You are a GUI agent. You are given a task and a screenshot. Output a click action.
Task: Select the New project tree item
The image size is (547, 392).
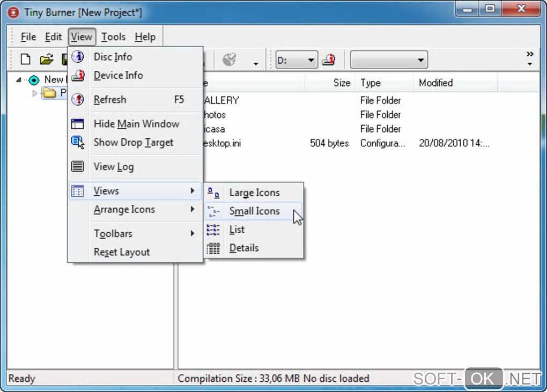pos(54,79)
